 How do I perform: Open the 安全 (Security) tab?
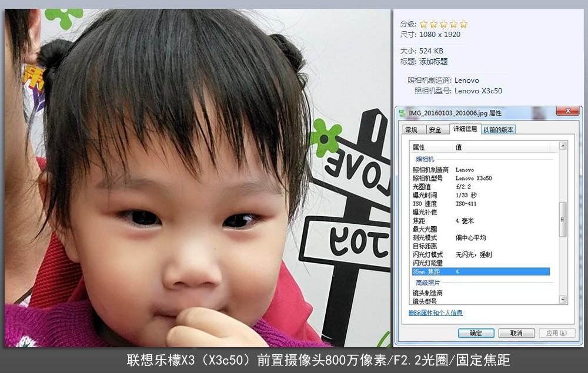[436, 130]
